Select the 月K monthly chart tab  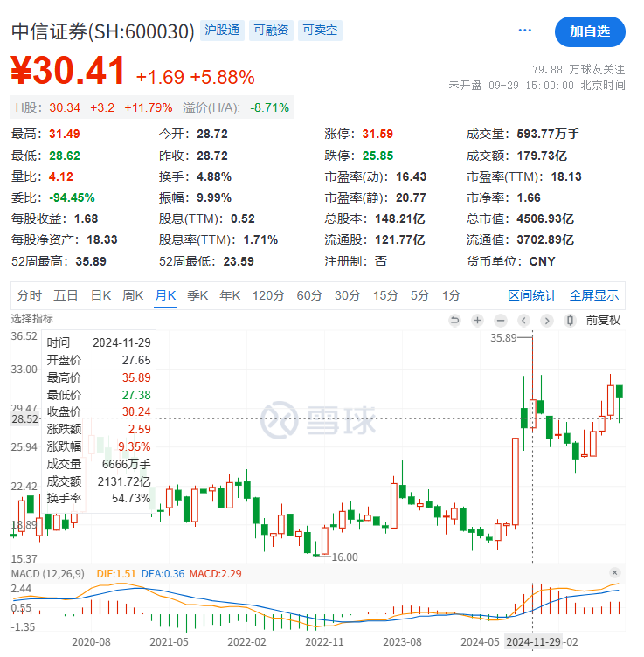[x=165, y=295]
